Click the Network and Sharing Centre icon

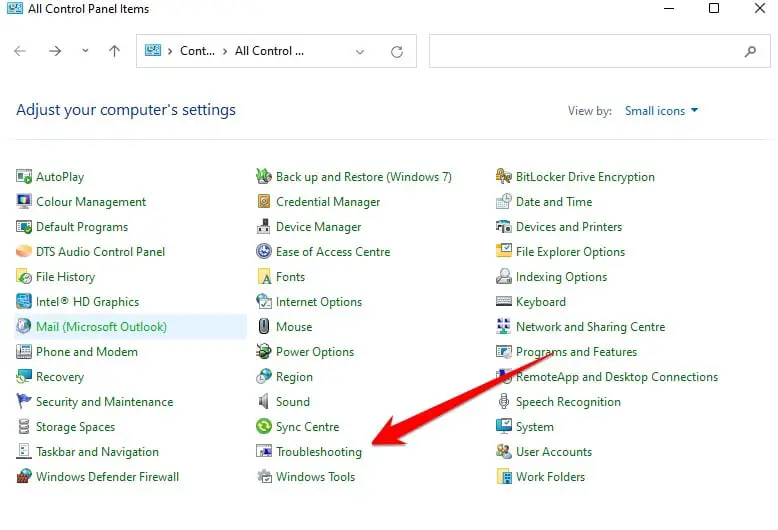coord(504,326)
